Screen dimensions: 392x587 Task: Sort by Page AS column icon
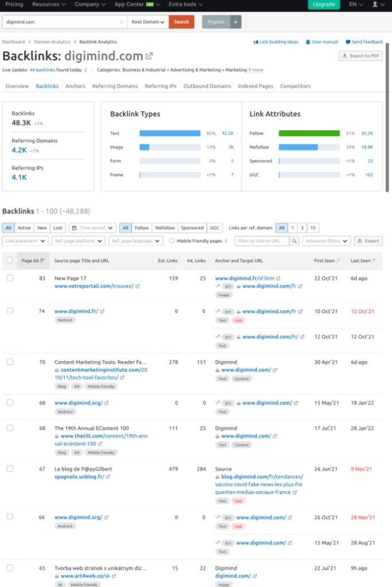click(42, 261)
